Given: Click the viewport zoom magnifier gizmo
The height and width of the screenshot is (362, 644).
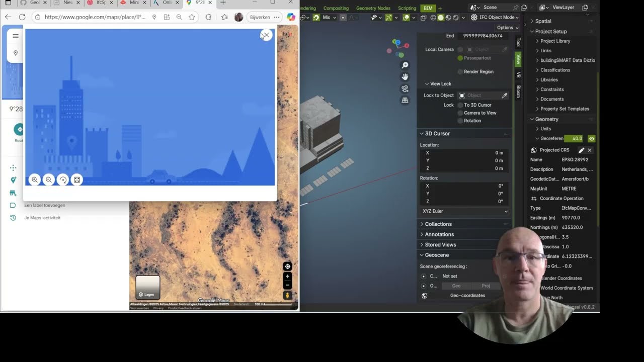Looking at the screenshot, I should coord(405,65).
